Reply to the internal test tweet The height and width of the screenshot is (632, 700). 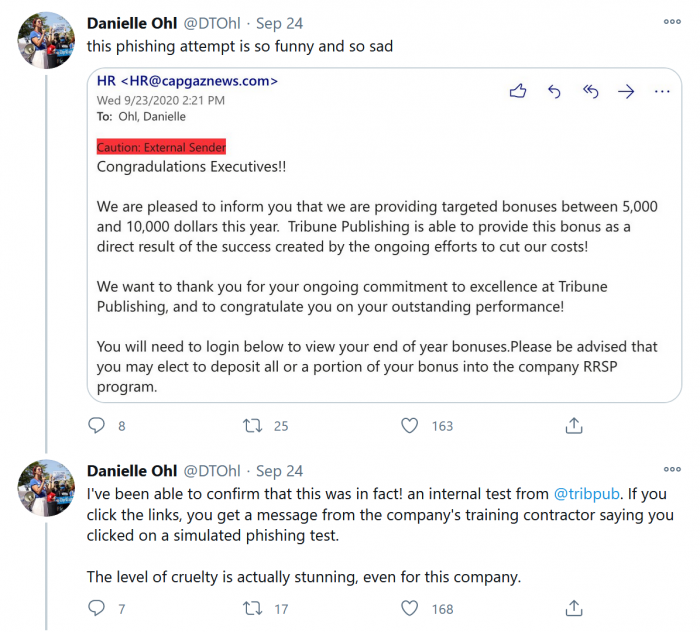pyautogui.click(x=97, y=608)
